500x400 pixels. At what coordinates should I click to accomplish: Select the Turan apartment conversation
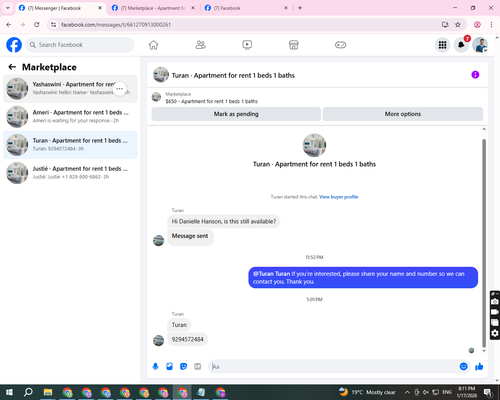click(70, 145)
